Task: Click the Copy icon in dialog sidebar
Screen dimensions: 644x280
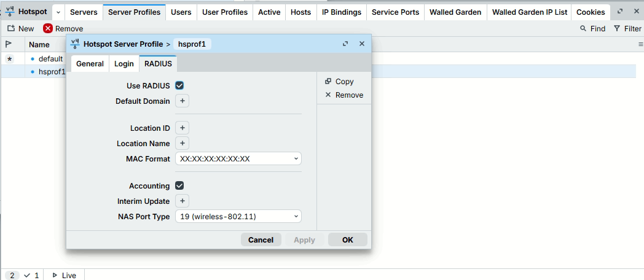Action: (x=328, y=81)
